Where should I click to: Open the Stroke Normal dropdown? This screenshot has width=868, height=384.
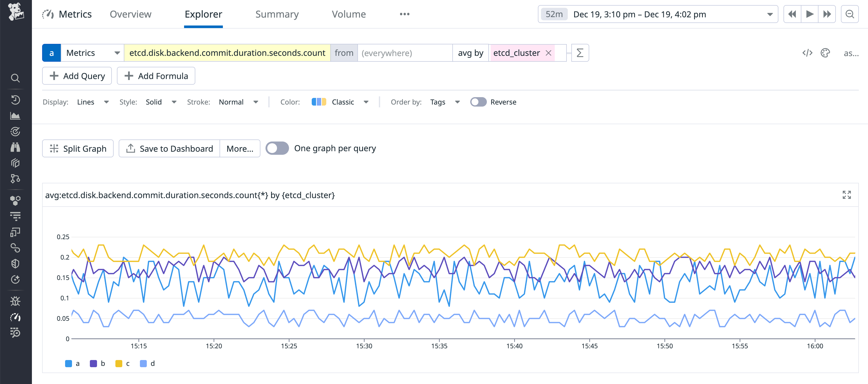click(239, 102)
